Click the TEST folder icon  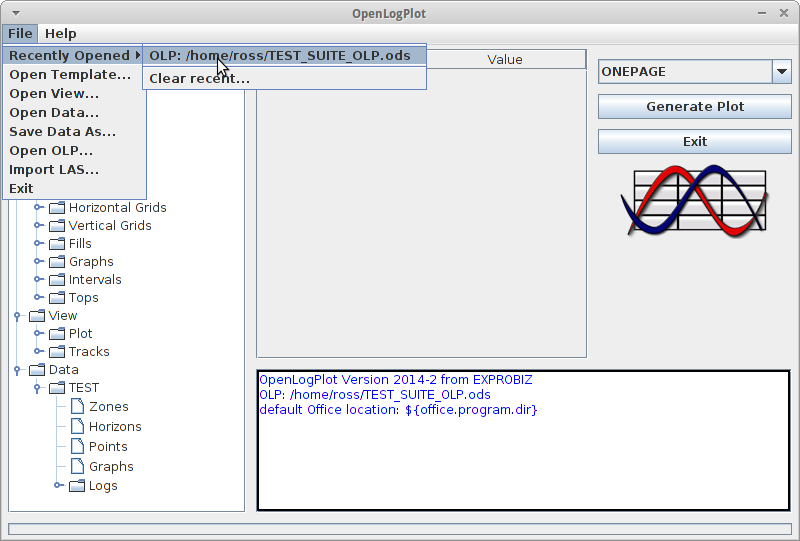click(57, 387)
